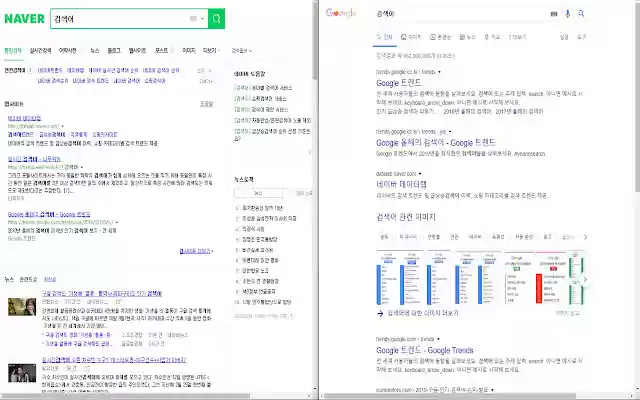This screenshot has height=400, width=640.
Task: Select '유튜브' image filter chip
Action: (x=498, y=237)
